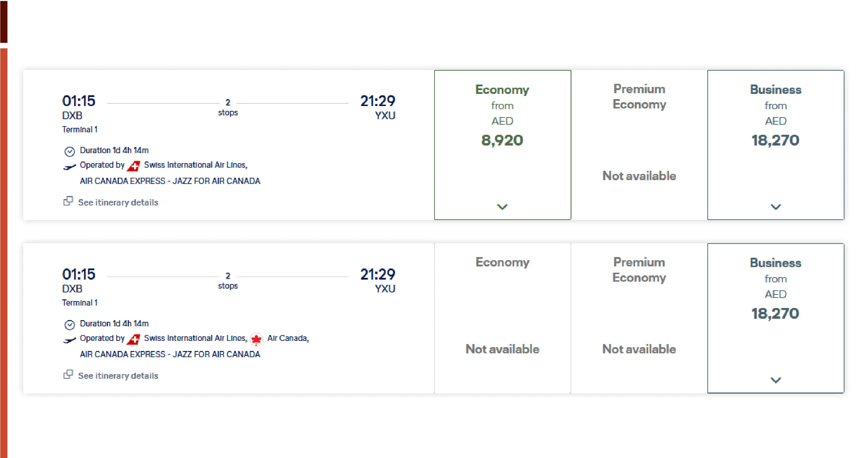Screen dimensions: 868x458
Task: Select Economy fare AED 8,920
Action: point(502,140)
